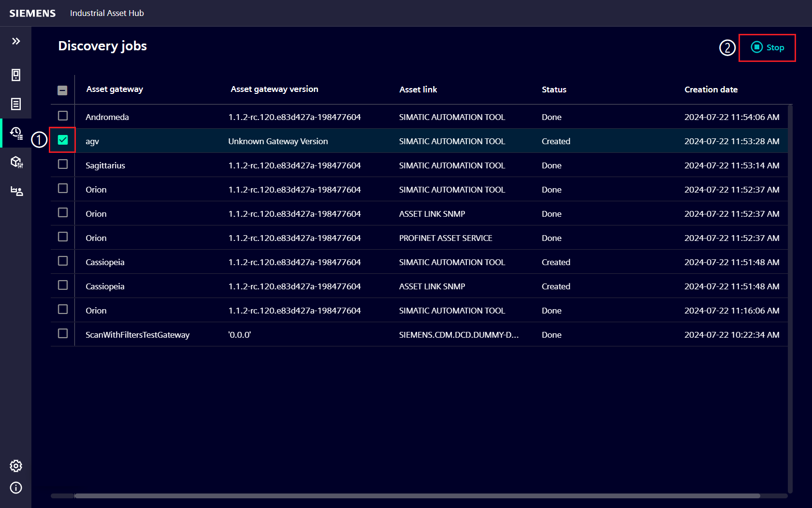Viewport: 812px width, 508px height.
Task: Click the '0.0.0' version cell
Action: click(240, 335)
